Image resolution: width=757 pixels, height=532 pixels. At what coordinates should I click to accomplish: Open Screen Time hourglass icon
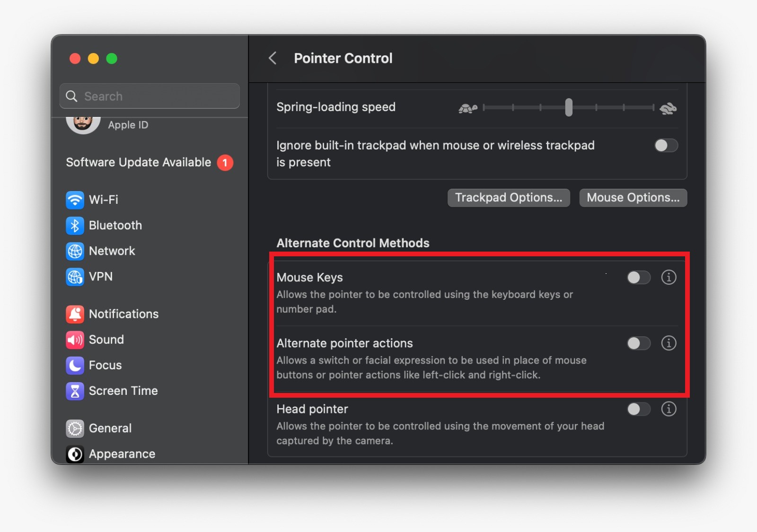(x=75, y=391)
